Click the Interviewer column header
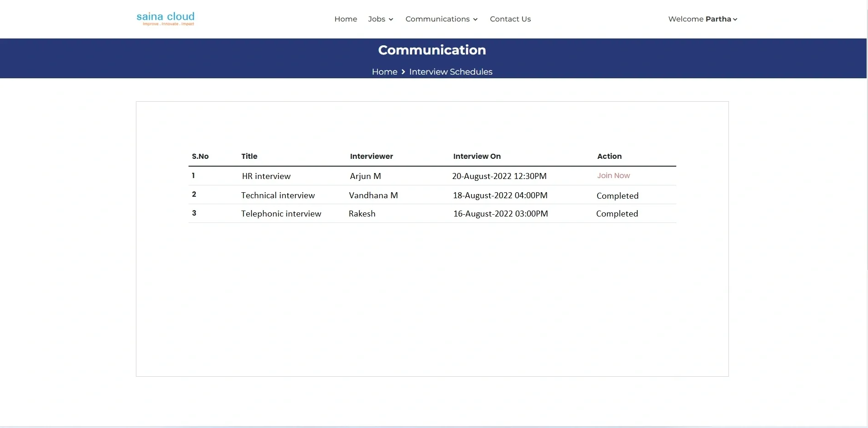The image size is (868, 428). tap(371, 157)
